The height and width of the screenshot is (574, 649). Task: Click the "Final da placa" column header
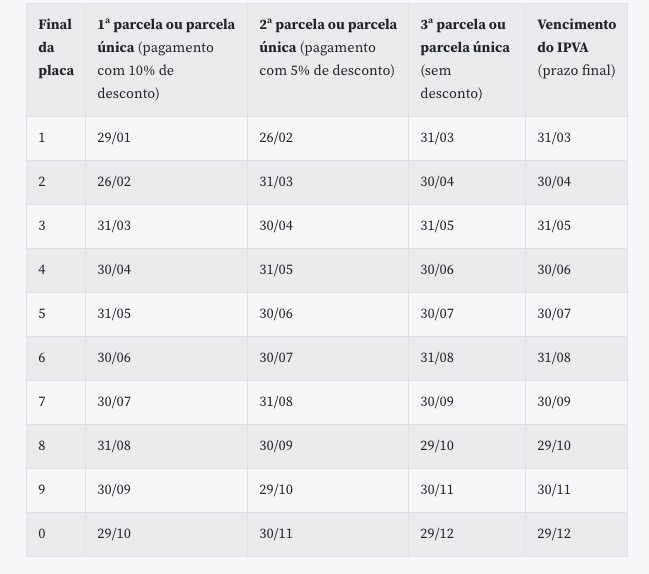tap(55, 47)
